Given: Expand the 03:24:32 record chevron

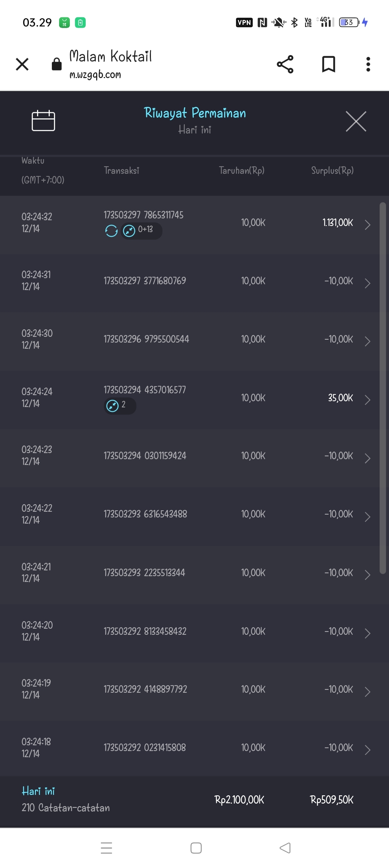Looking at the screenshot, I should pos(367,225).
